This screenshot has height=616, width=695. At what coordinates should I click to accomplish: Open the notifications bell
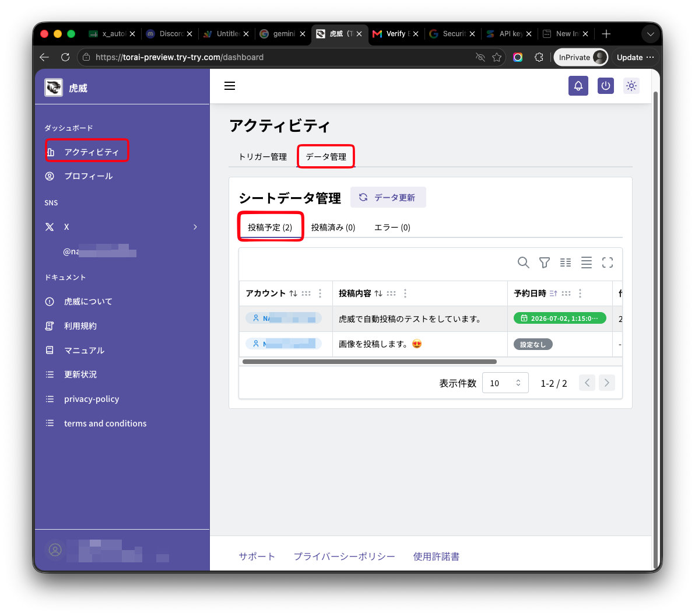pyautogui.click(x=578, y=86)
